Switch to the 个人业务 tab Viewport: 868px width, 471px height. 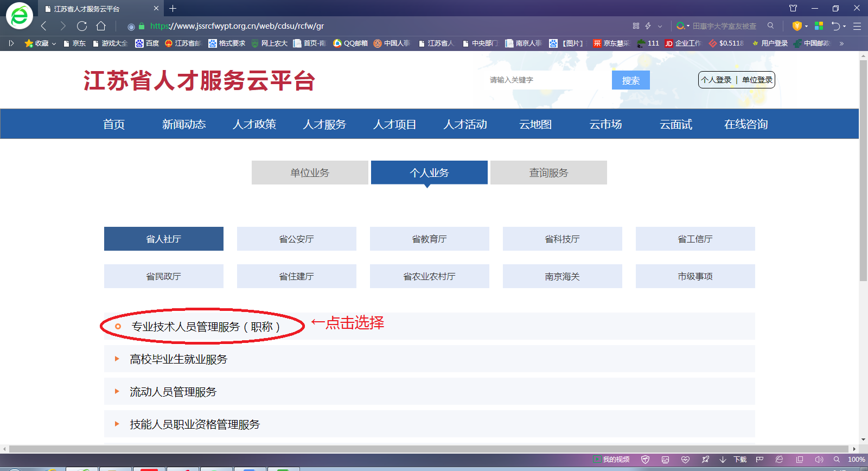429,173
